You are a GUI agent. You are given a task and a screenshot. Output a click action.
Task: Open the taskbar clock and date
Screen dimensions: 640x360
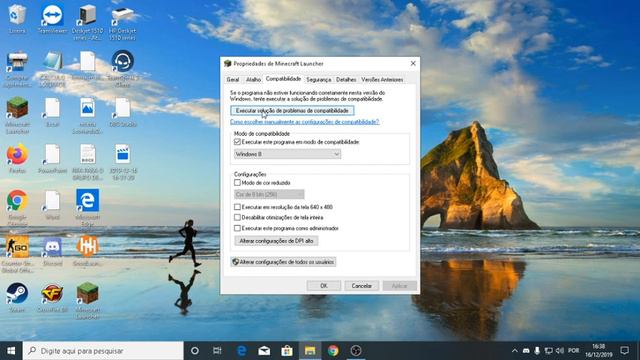click(598, 351)
